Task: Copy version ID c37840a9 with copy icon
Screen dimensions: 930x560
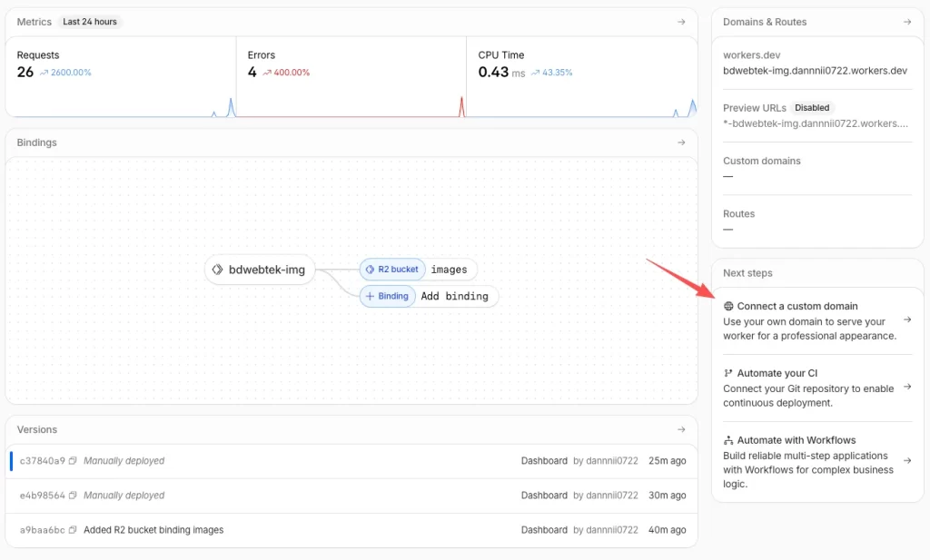Action: 73,460
